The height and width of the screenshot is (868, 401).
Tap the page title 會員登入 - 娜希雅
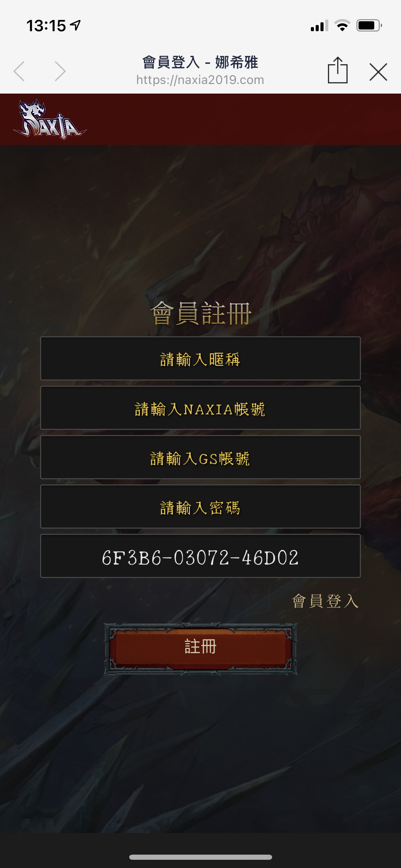point(200,62)
